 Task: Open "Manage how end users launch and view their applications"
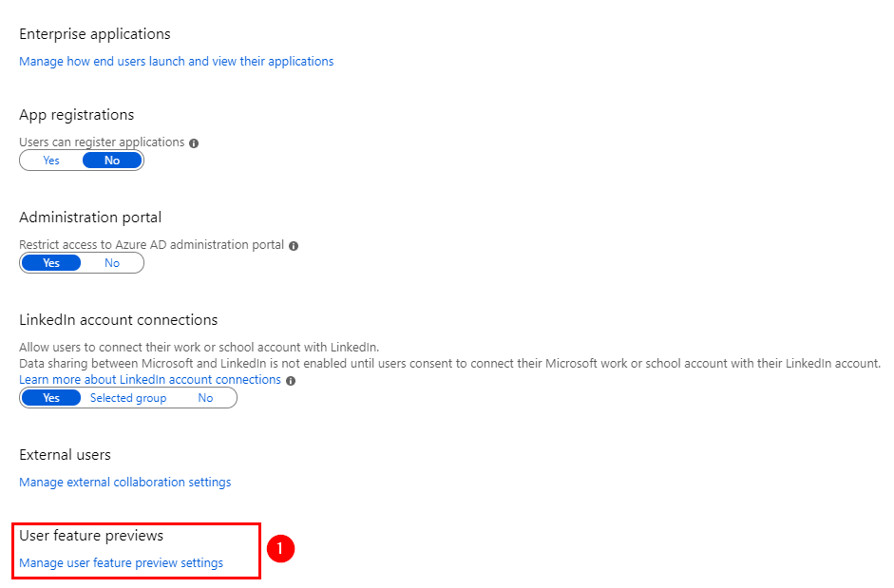[176, 61]
